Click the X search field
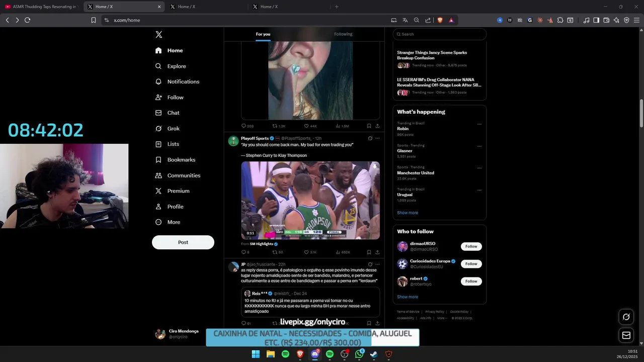This screenshot has width=644, height=362. point(440,34)
